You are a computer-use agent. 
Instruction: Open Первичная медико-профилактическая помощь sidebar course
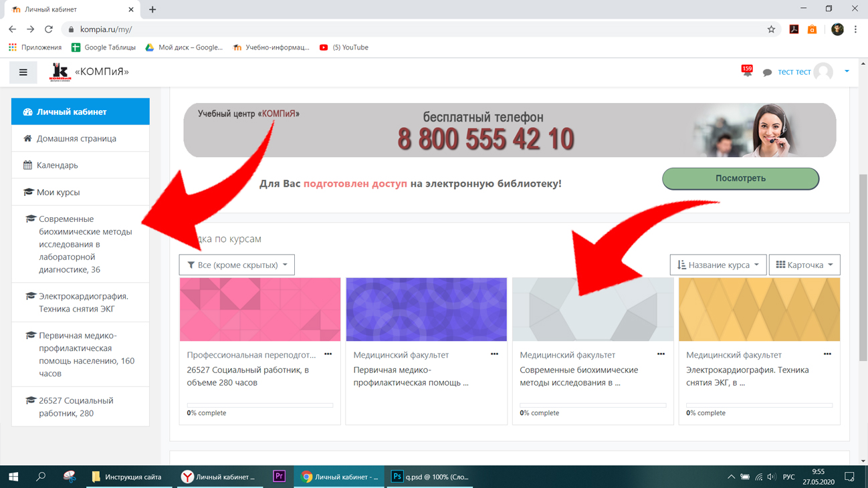pyautogui.click(x=80, y=354)
